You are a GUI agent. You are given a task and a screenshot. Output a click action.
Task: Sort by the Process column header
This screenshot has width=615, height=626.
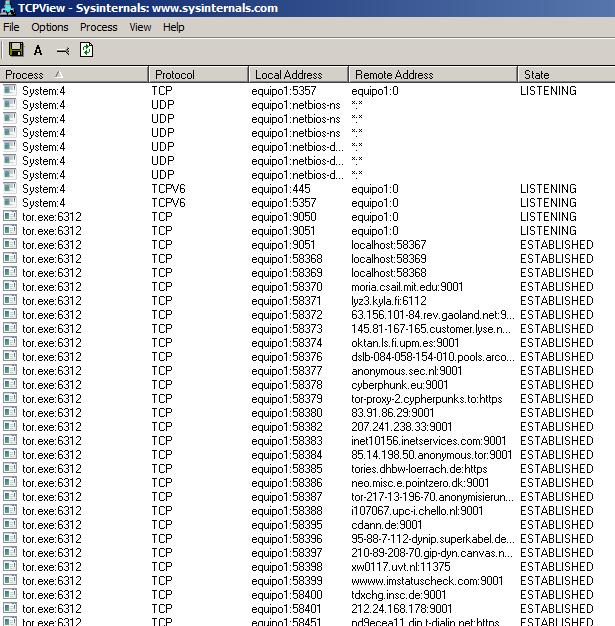click(74, 75)
